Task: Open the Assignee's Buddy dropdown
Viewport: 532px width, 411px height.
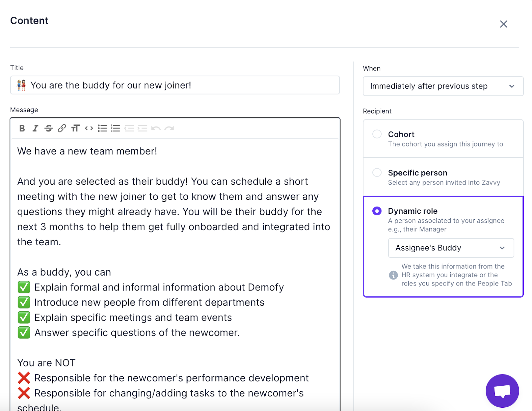Action: pos(451,248)
